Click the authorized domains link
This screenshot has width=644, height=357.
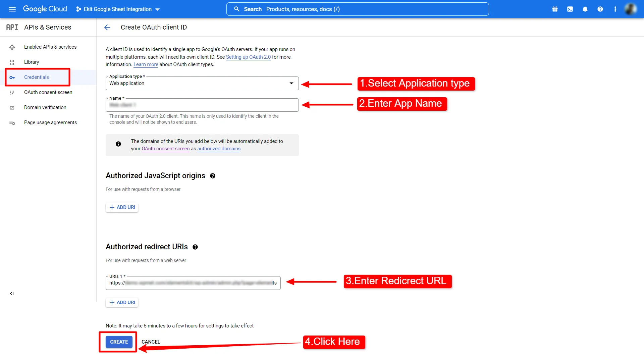tap(219, 149)
